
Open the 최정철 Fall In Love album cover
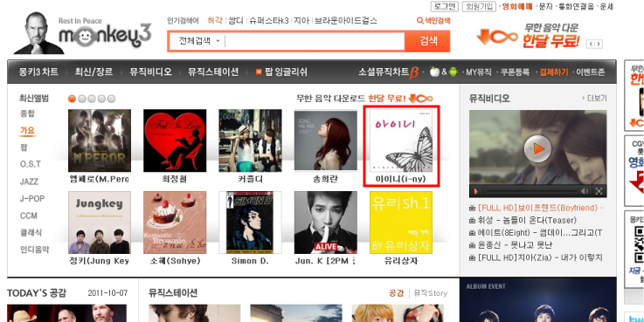[x=175, y=140]
